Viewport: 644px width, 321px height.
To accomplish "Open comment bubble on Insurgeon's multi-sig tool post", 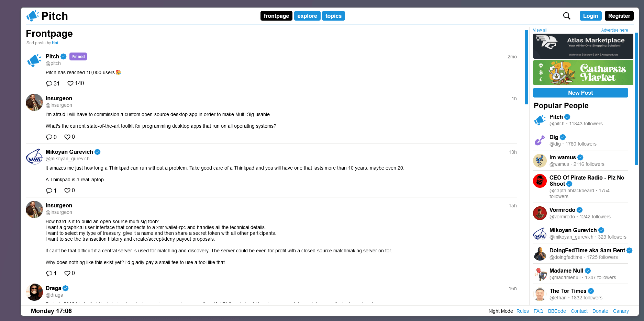I will click(49, 273).
